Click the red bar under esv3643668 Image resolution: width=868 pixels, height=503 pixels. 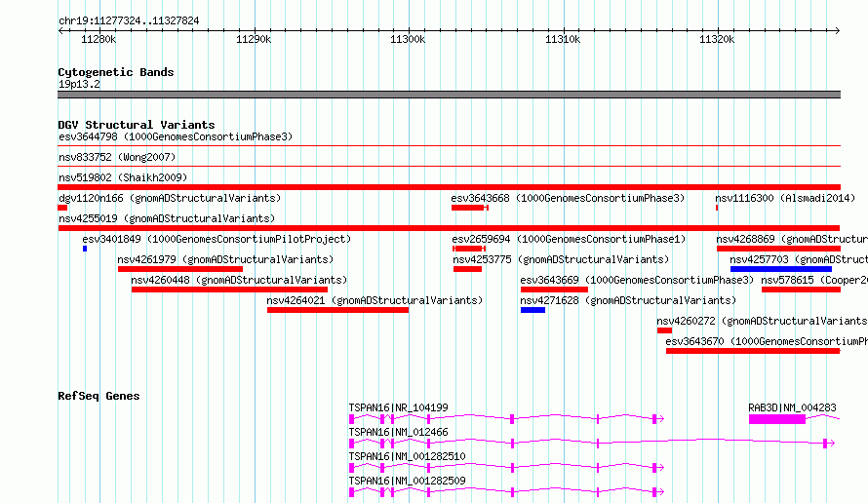pos(469,208)
